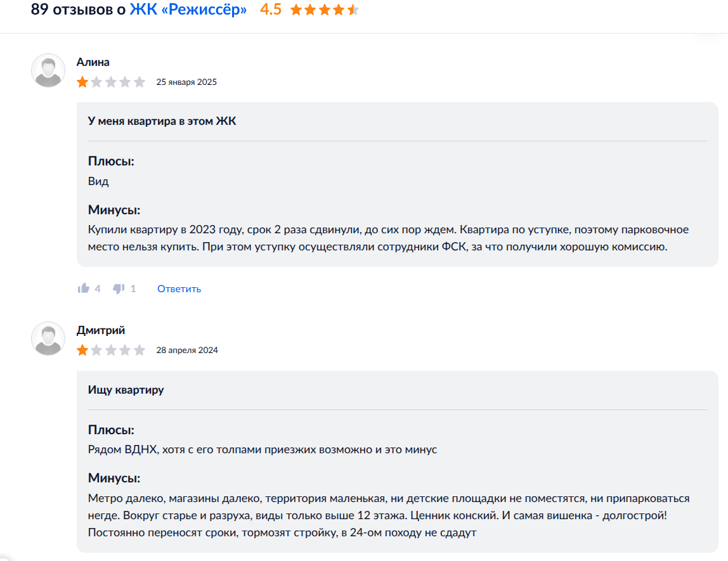The height and width of the screenshot is (561, 728).
Task: Open the ЖК «Режиссёр» link
Action: pyautogui.click(x=188, y=10)
